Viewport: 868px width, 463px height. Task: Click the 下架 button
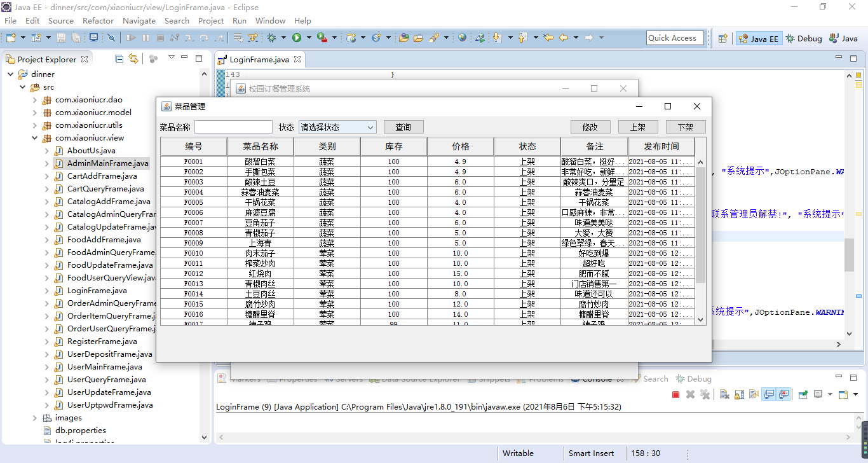pyautogui.click(x=686, y=127)
